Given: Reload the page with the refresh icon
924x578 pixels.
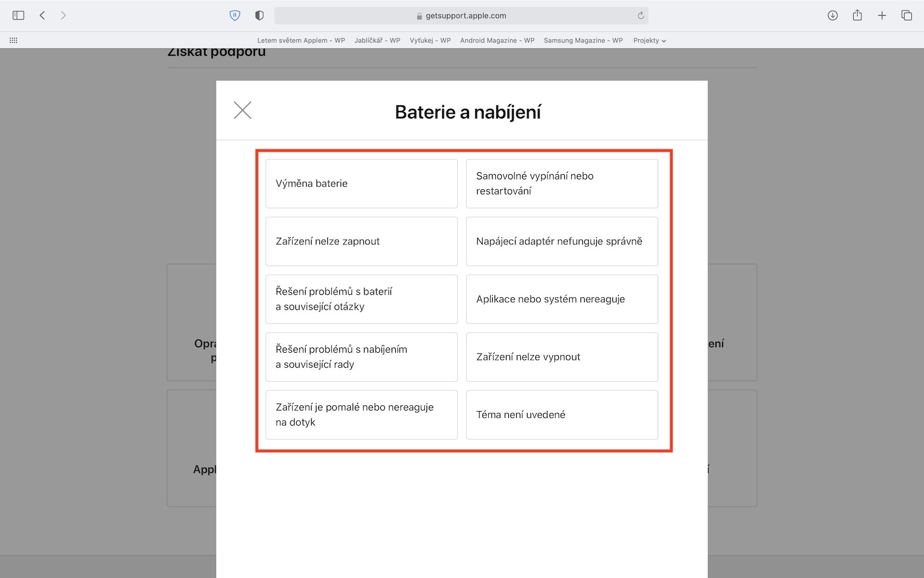Looking at the screenshot, I should [641, 16].
